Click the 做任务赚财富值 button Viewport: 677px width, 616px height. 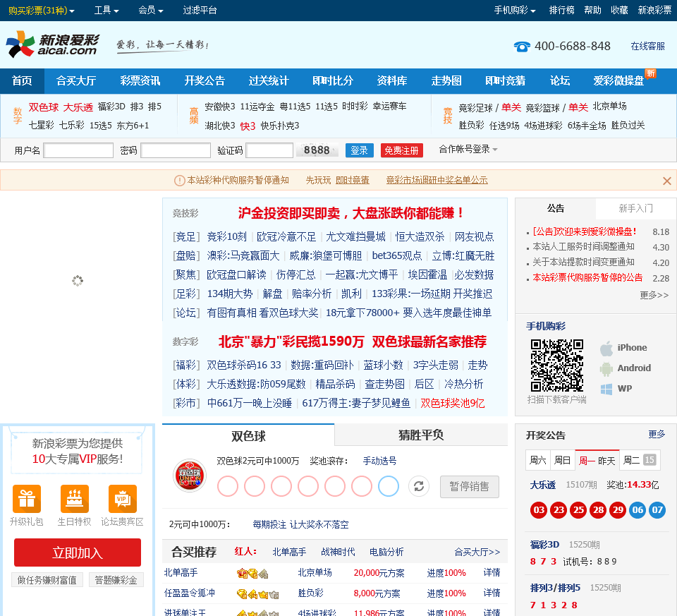[47, 580]
